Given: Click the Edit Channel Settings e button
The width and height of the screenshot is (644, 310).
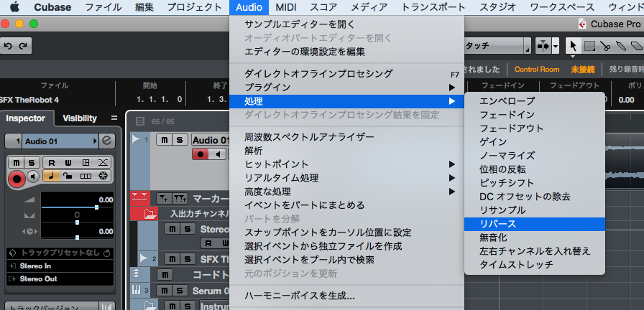Looking at the screenshot, I should (x=107, y=141).
